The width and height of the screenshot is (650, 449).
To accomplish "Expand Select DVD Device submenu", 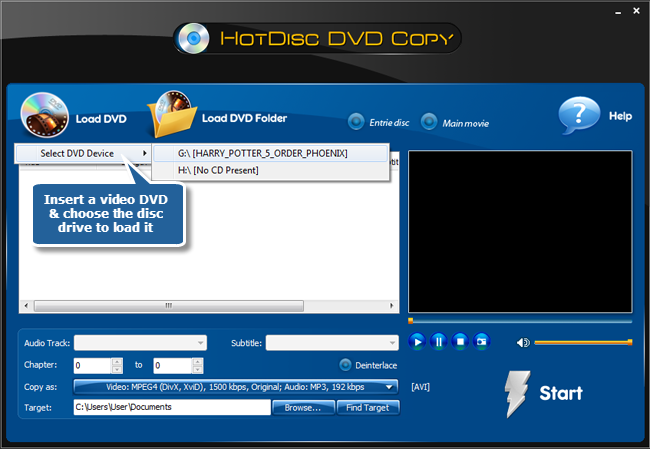I will [82, 153].
